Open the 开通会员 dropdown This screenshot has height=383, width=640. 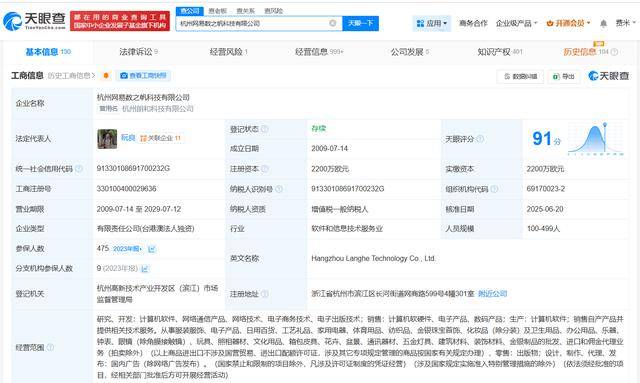tap(568, 23)
